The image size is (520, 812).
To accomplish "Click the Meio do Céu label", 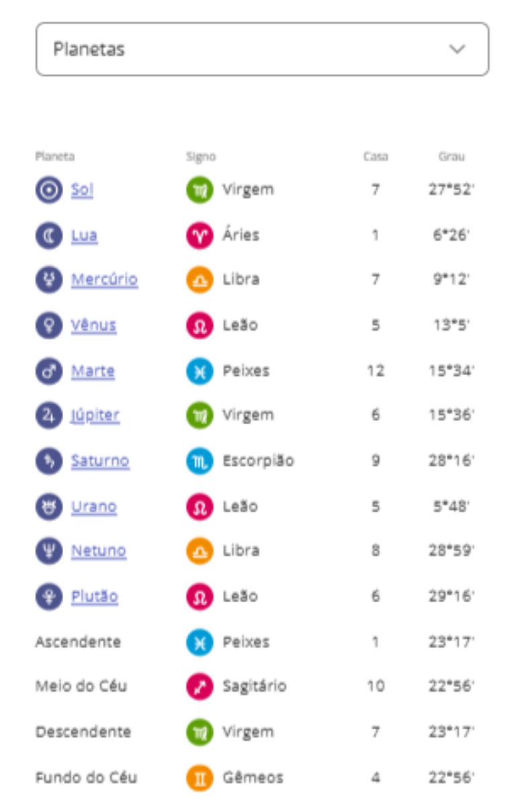I will pyautogui.click(x=81, y=686).
